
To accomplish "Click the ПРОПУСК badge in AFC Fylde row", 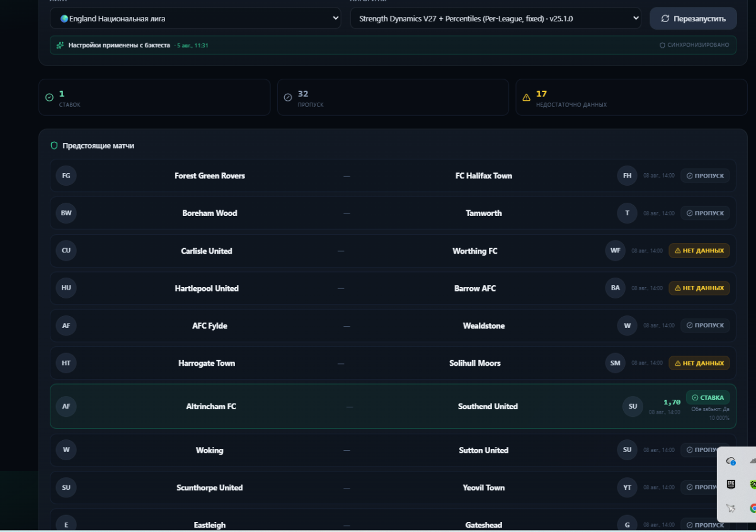I will pos(705,325).
